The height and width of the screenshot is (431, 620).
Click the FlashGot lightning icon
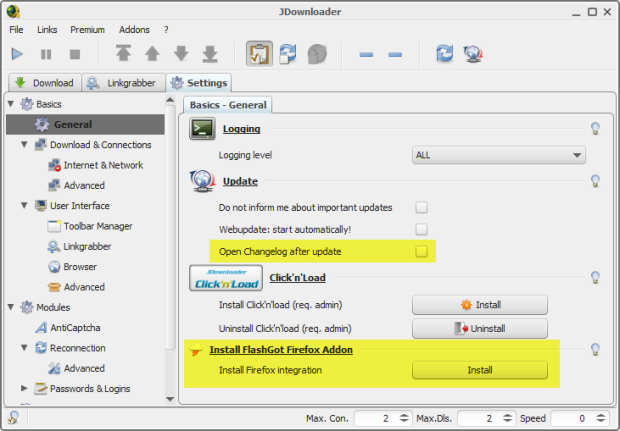pyautogui.click(x=196, y=350)
